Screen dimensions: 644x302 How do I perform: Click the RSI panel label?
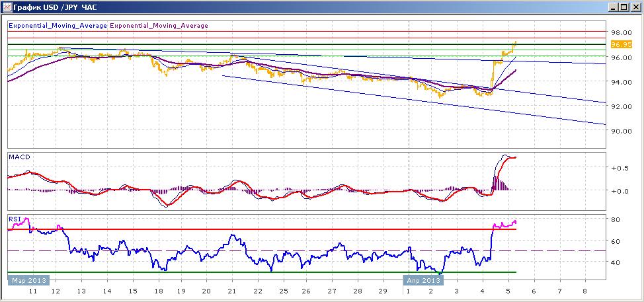(x=13, y=219)
